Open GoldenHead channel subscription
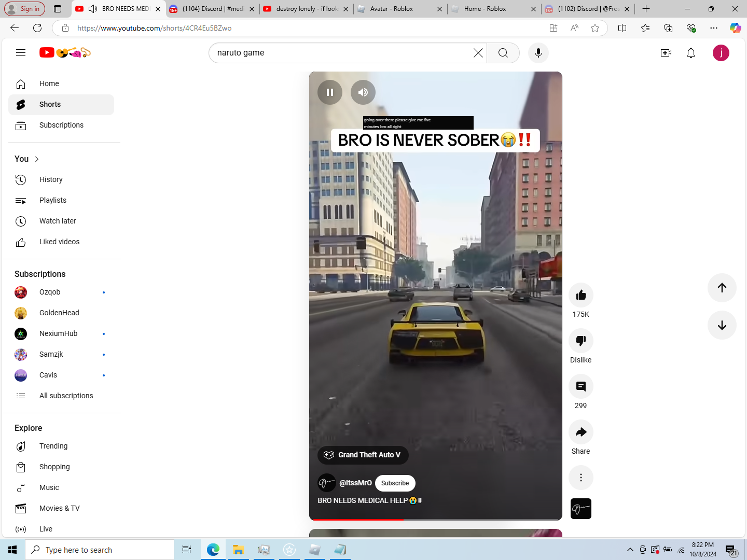This screenshot has height=560, width=747. [61, 313]
